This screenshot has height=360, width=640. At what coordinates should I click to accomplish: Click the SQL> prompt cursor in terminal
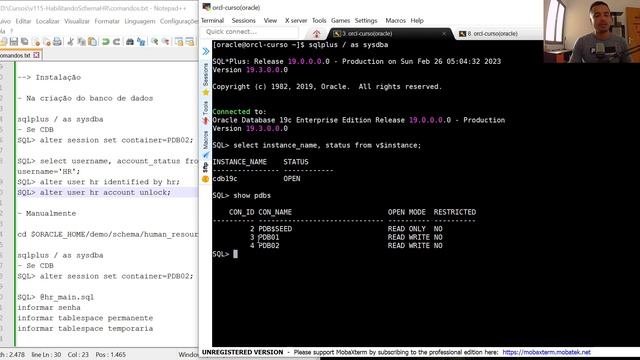[236, 254]
